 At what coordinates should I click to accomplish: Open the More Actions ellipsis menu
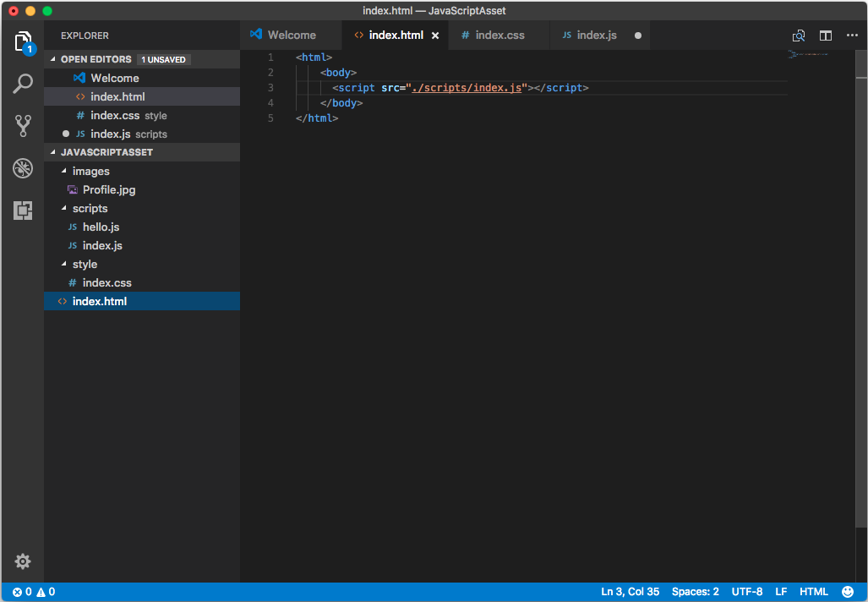pos(852,35)
